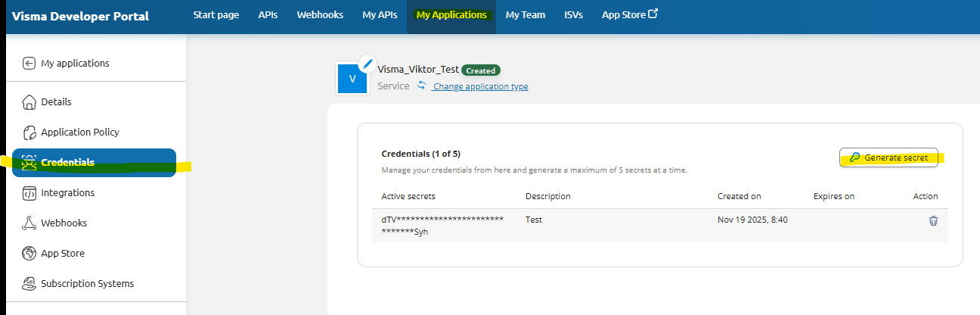This screenshot has width=980, height=315.
Task: Select the My Applications tab
Action: tap(451, 14)
